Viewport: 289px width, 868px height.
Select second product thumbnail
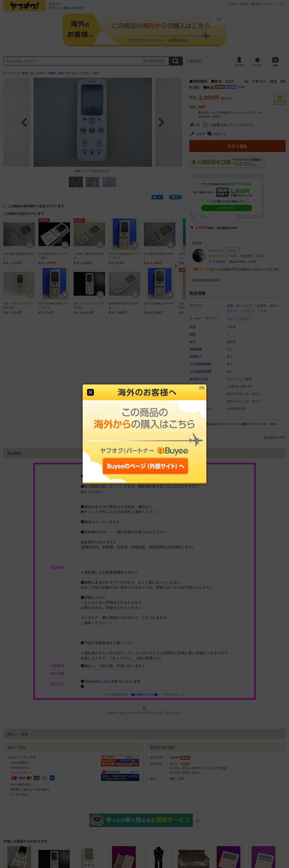pyautogui.click(x=93, y=182)
